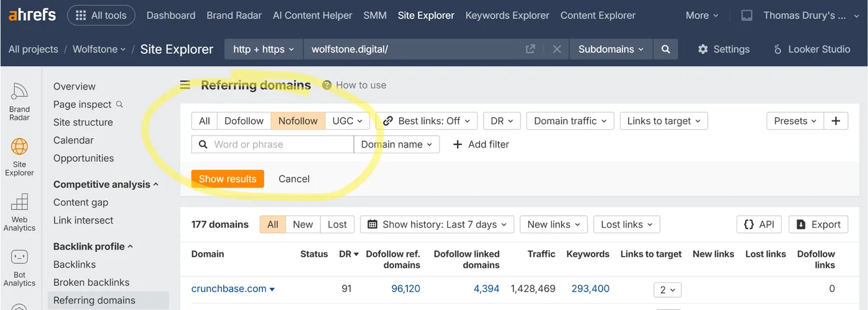Open Show history: Last 7 days dropdown

click(437, 224)
